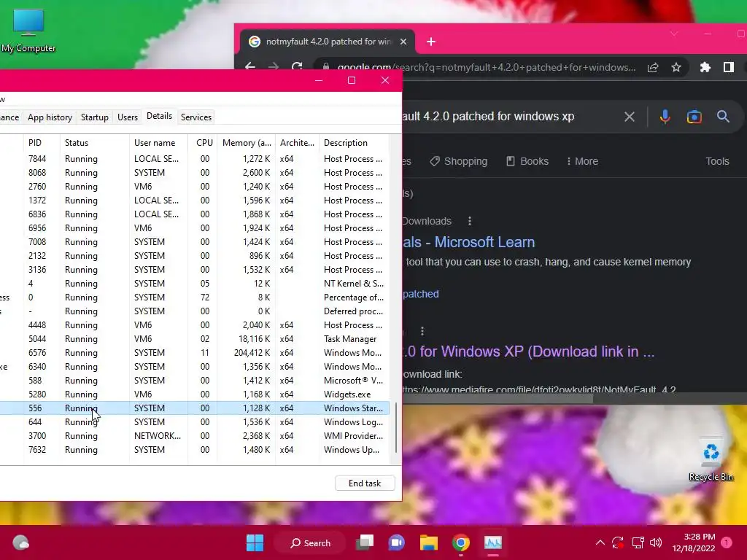The height and width of the screenshot is (560, 747).
Task: Select Microsoft V... process row 588
Action: tap(194, 381)
